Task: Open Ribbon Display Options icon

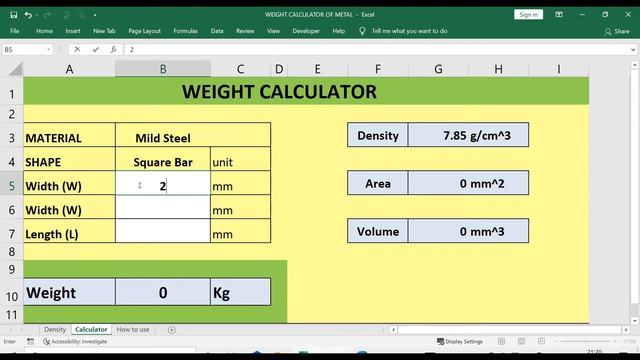Action: click(559, 15)
